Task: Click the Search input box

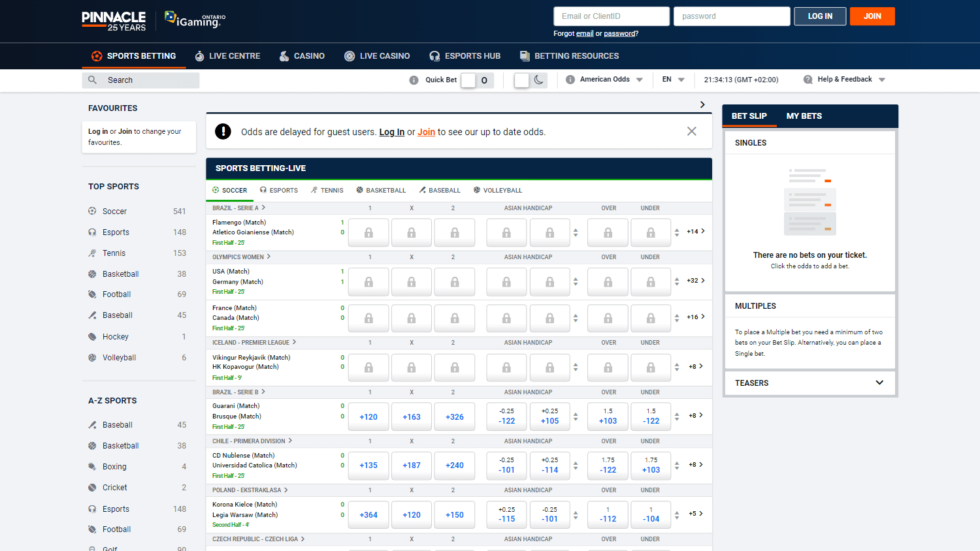Action: (x=140, y=80)
